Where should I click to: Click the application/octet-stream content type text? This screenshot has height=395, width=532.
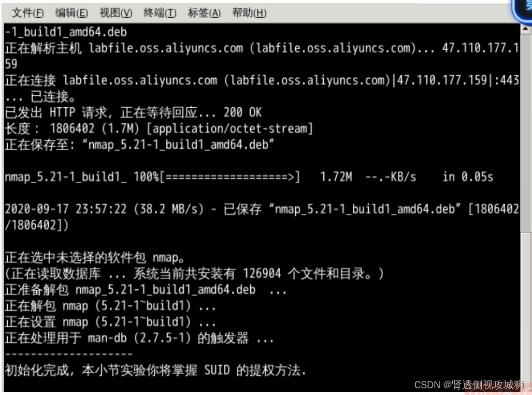tap(229, 129)
